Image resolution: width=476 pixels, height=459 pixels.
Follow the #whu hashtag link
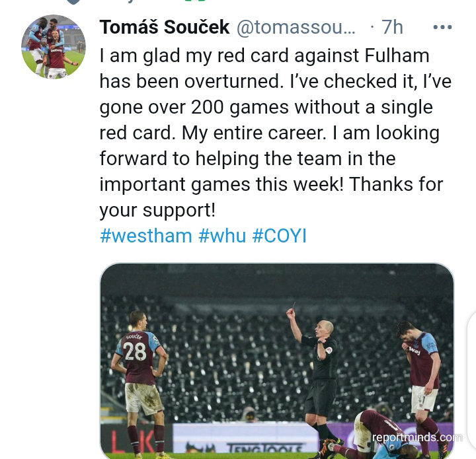click(222, 236)
